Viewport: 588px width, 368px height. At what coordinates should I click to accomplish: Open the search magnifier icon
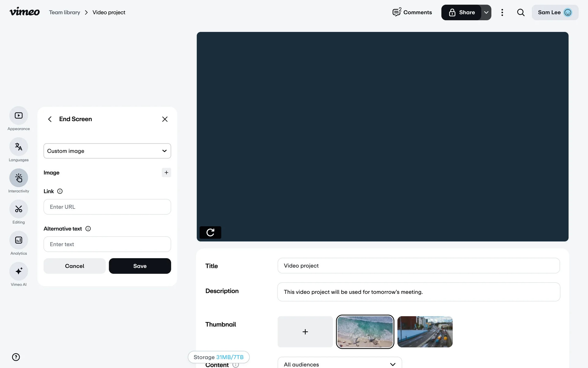point(521,13)
